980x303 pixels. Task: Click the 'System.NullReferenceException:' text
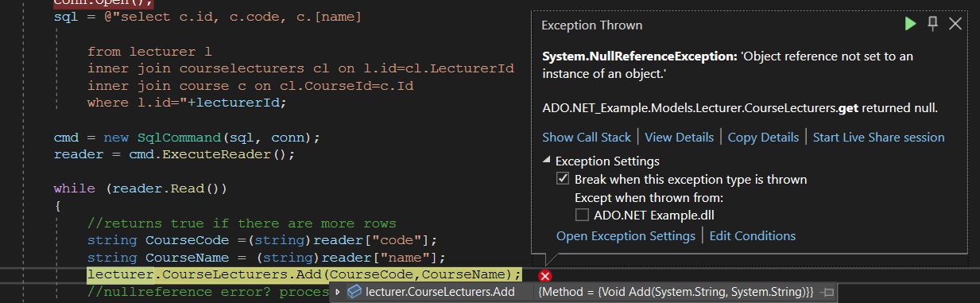(x=638, y=56)
